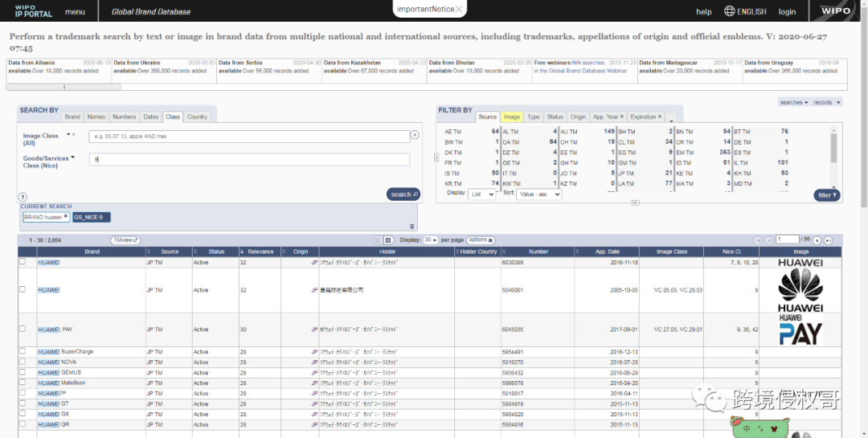Go to previous results page

coord(769,240)
